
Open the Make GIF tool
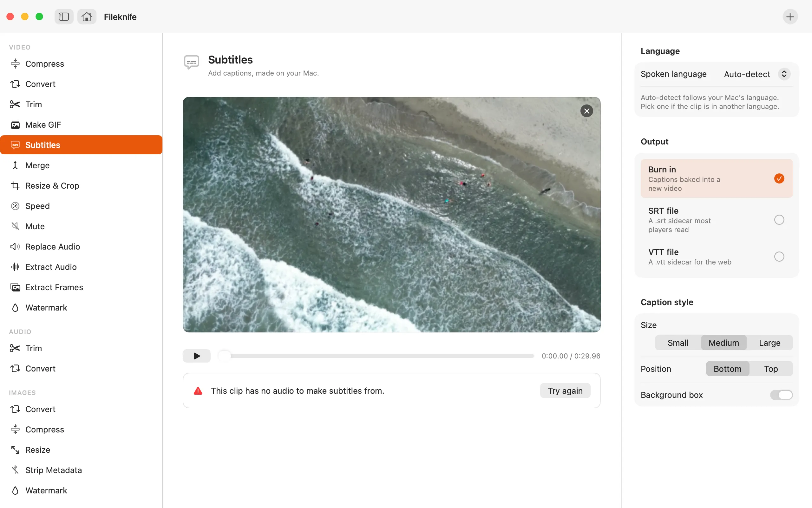click(81, 125)
